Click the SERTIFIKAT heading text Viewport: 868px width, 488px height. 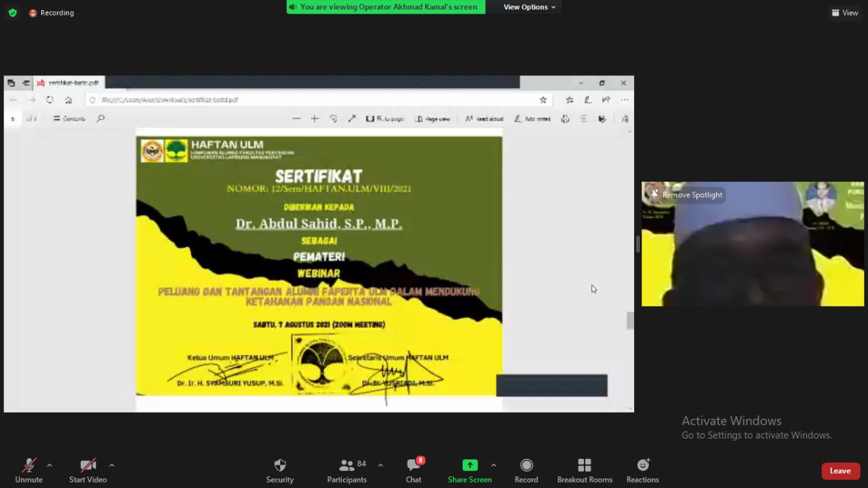pos(319,176)
